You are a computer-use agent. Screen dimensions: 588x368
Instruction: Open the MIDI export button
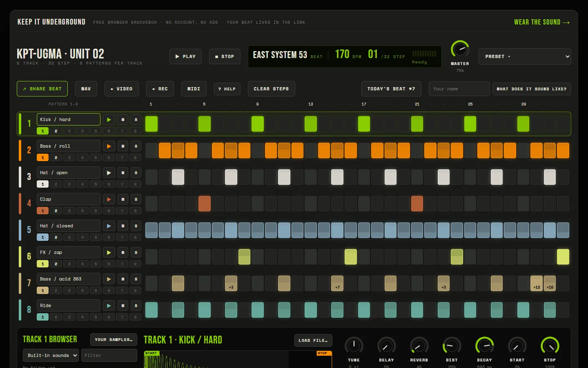click(x=194, y=89)
